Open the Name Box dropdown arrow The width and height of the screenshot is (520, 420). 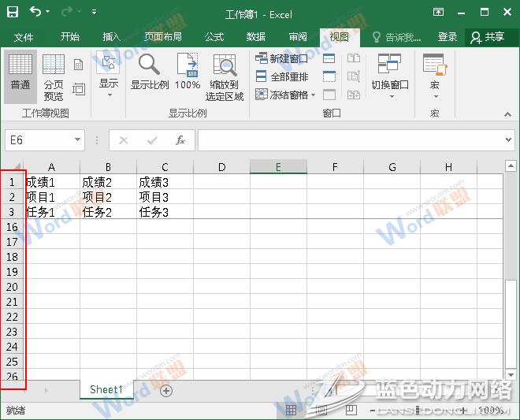(77, 140)
